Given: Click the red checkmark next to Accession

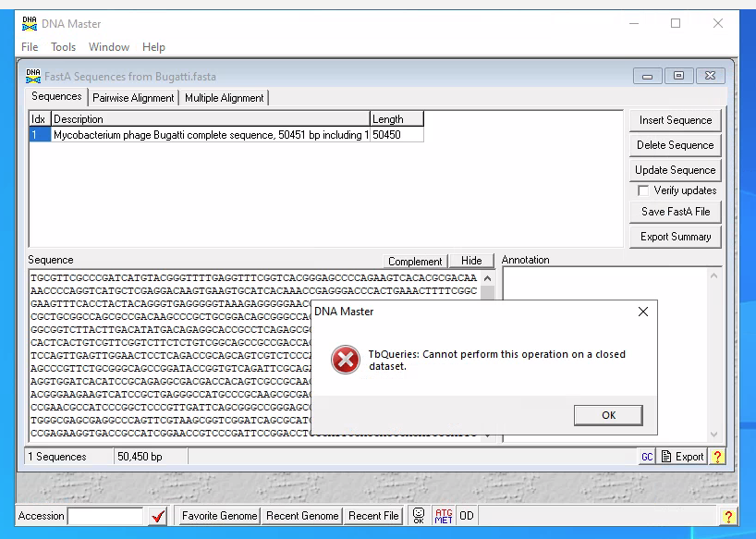Looking at the screenshot, I should [157, 516].
